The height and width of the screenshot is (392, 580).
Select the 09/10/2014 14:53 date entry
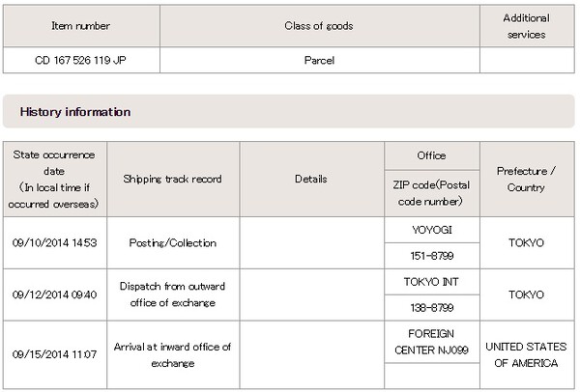55,243
